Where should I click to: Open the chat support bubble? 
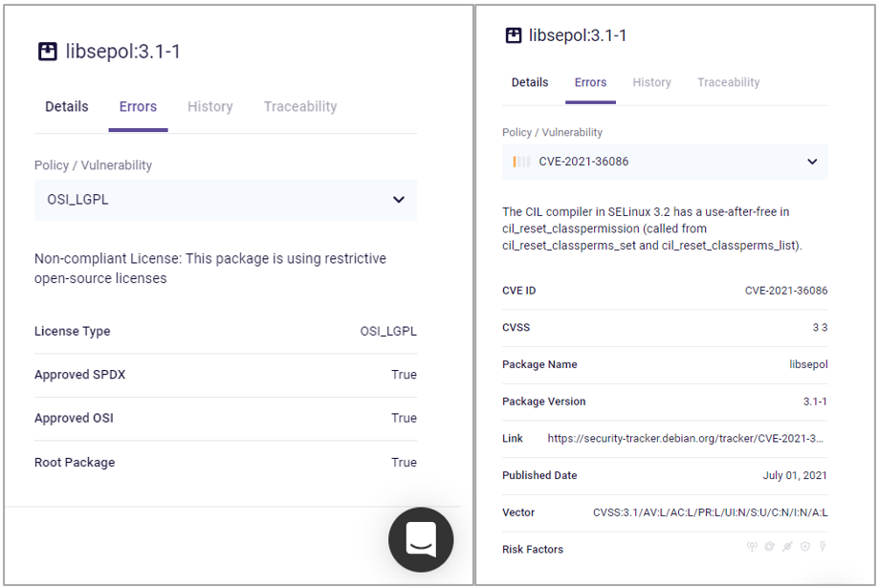click(x=421, y=539)
